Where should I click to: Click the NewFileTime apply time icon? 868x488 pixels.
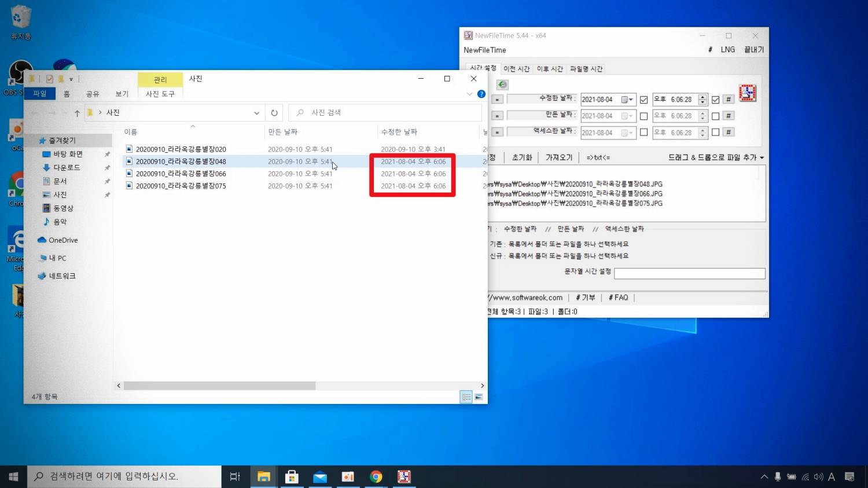[x=747, y=93]
